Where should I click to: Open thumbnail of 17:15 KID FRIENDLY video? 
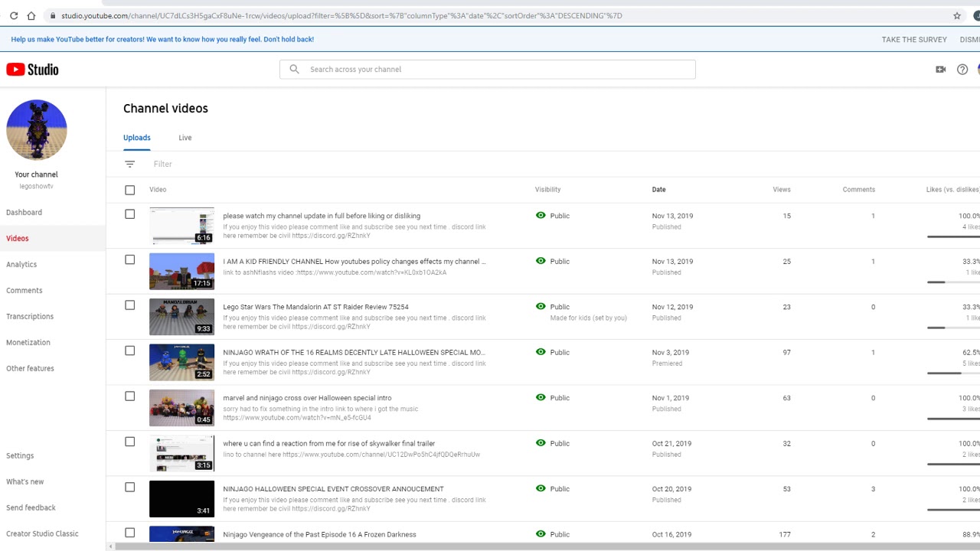(181, 271)
